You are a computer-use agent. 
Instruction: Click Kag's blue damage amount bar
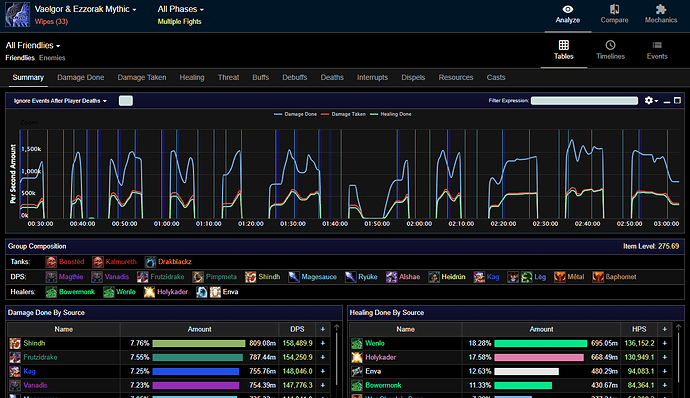196,372
